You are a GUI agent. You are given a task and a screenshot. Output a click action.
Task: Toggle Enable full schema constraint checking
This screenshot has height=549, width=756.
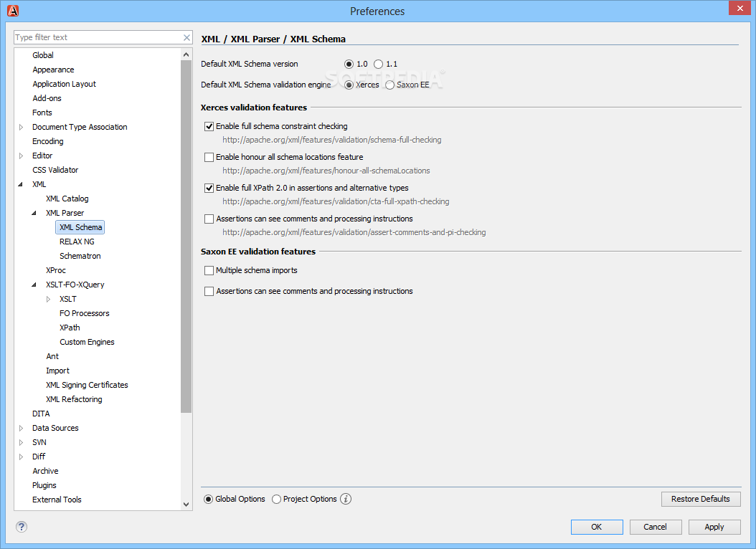(209, 127)
